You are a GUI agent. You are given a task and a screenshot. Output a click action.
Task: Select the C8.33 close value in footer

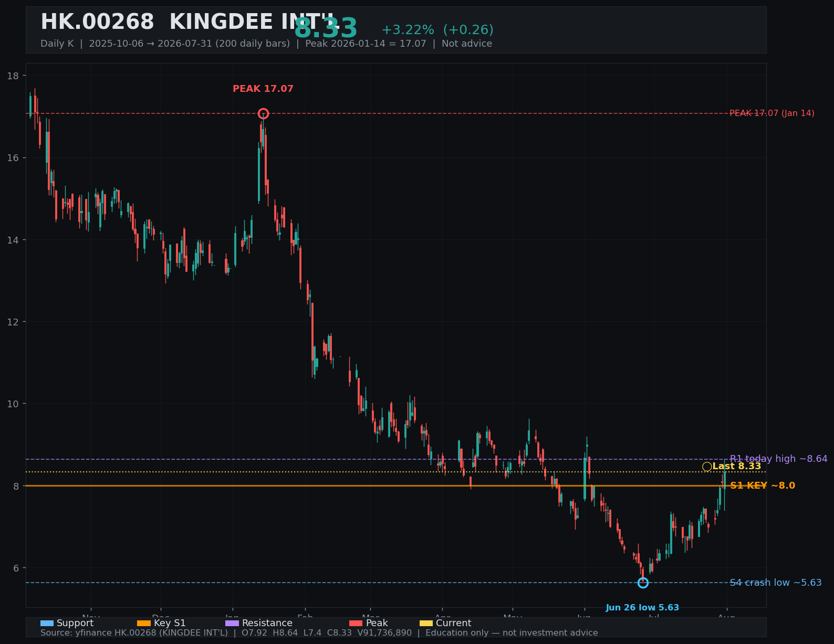pyautogui.click(x=339, y=633)
